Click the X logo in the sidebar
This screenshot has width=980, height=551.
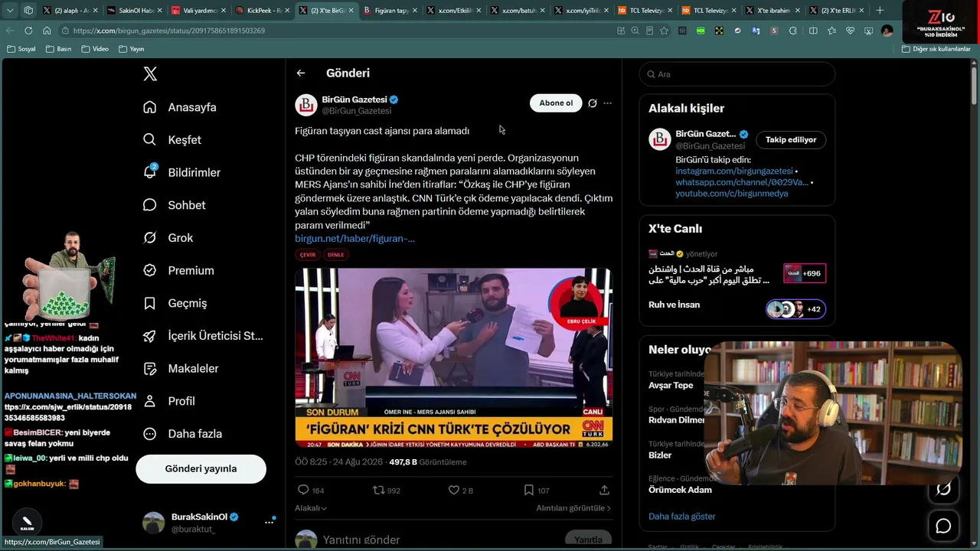(150, 73)
